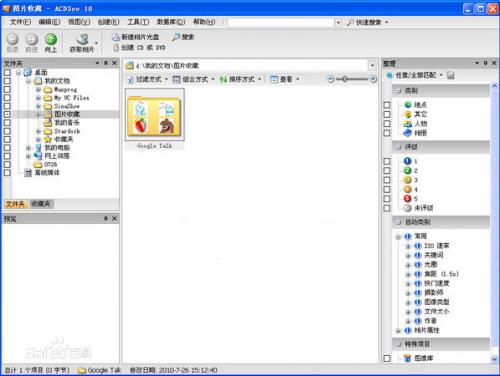Close the Preview panel
Image resolution: width=500 pixels, height=376 pixels.
[x=114, y=218]
